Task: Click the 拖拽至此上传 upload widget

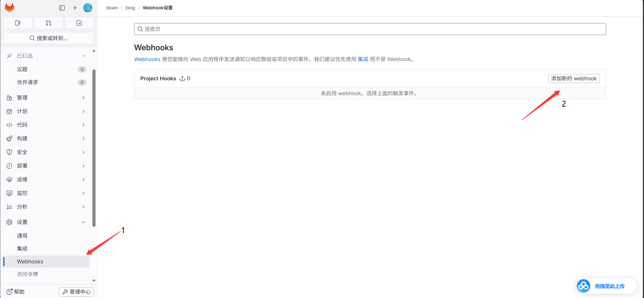Action: point(606,286)
